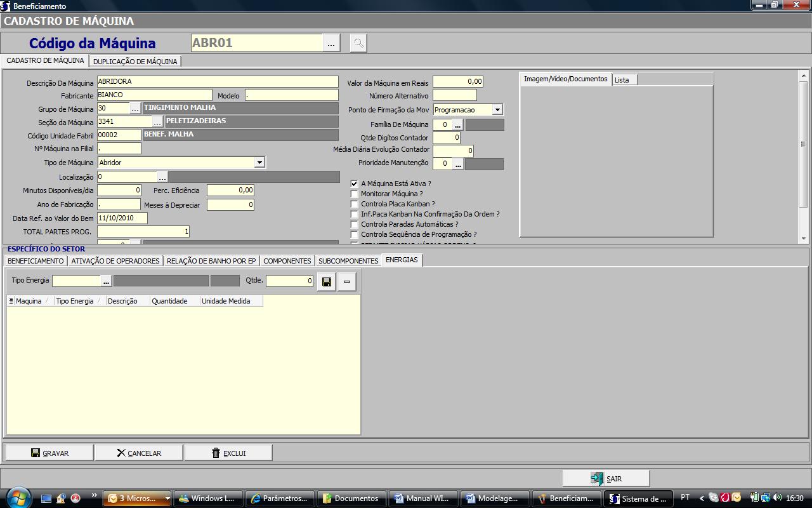Screen dimensions: 812x508
Task: Click the minus remove icon next to Qtde
Action: [x=346, y=281]
